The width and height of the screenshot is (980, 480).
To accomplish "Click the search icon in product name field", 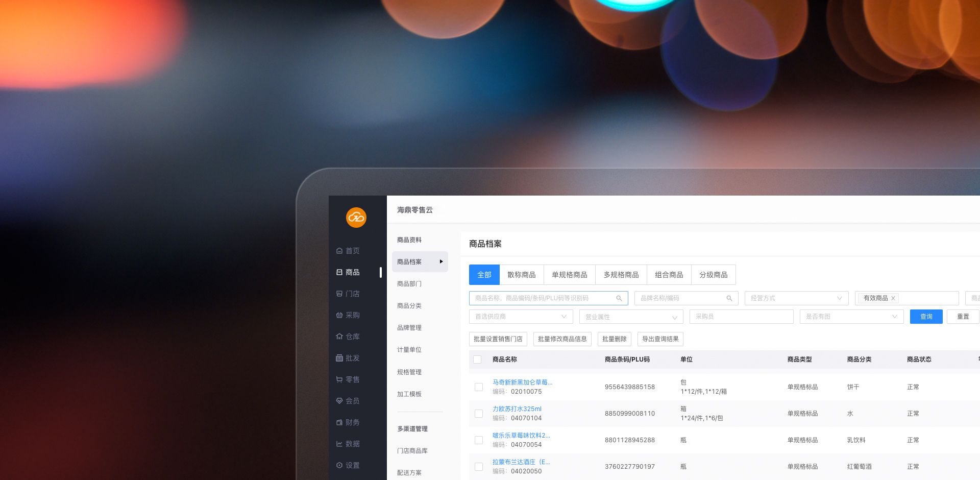I will pyautogui.click(x=619, y=298).
